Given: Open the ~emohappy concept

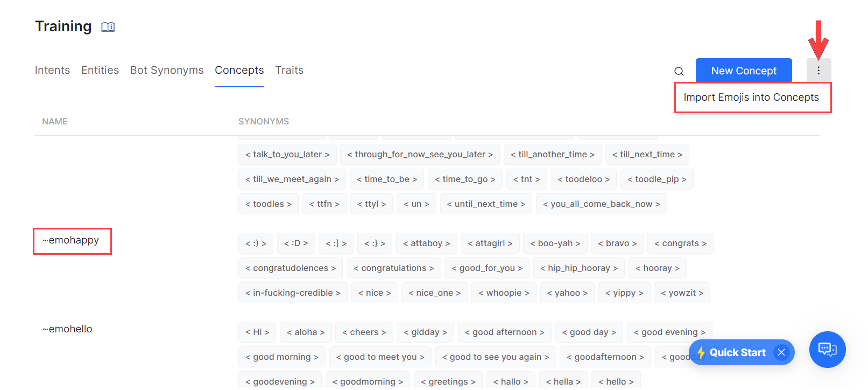Looking at the screenshot, I should 71,240.
